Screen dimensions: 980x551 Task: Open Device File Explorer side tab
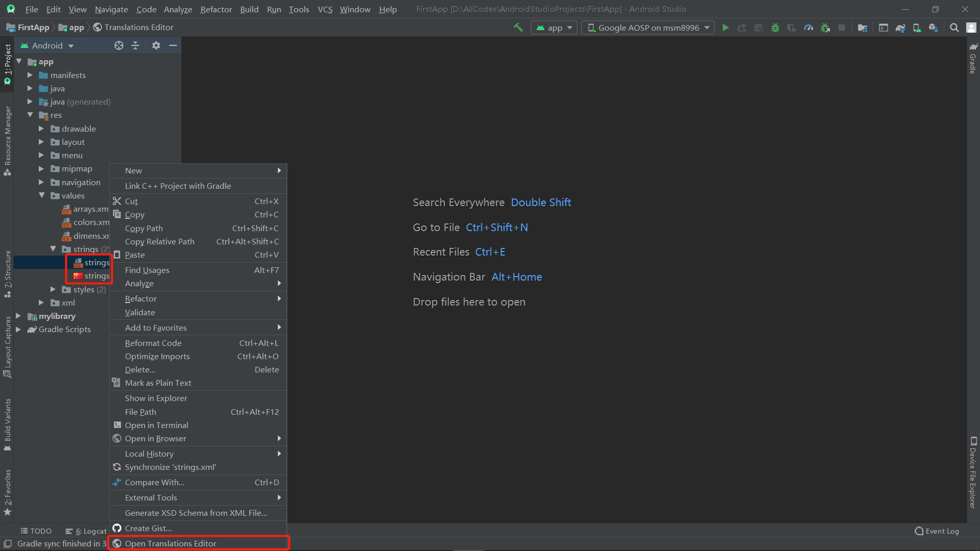pyautogui.click(x=973, y=473)
